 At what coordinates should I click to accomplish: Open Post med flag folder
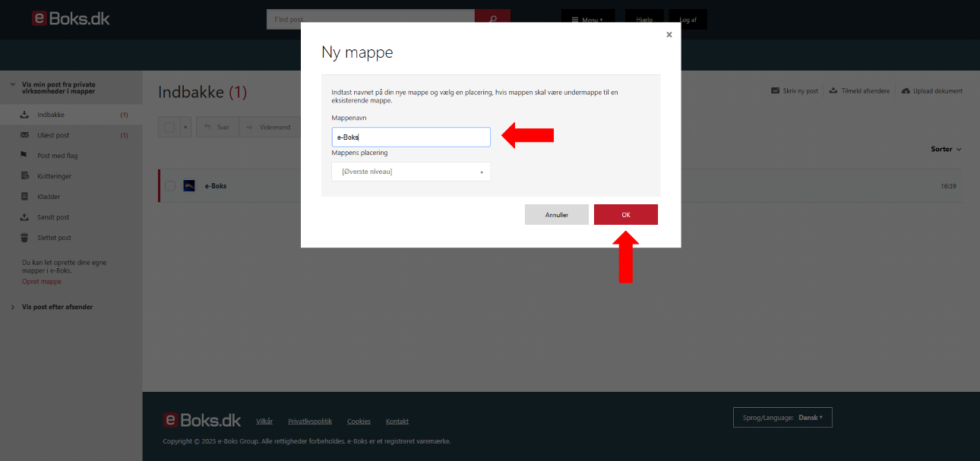tap(71, 156)
